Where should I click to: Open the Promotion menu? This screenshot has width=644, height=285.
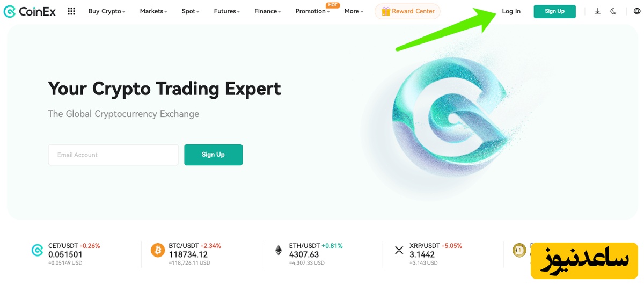tap(312, 11)
